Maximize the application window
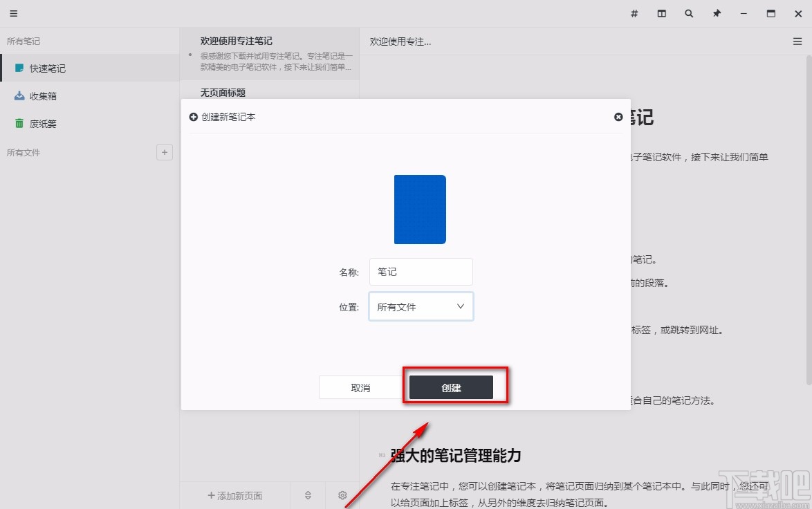This screenshot has width=812, height=509. pyautogui.click(x=771, y=13)
